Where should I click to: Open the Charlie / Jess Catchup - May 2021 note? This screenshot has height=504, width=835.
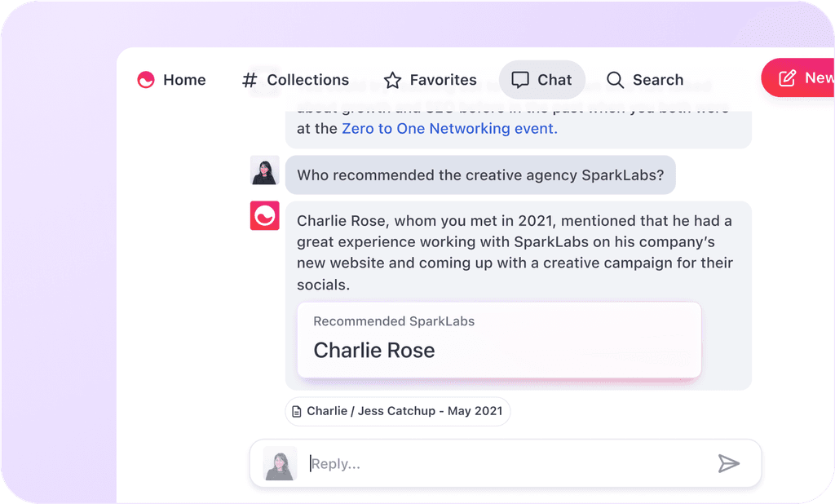(x=397, y=411)
